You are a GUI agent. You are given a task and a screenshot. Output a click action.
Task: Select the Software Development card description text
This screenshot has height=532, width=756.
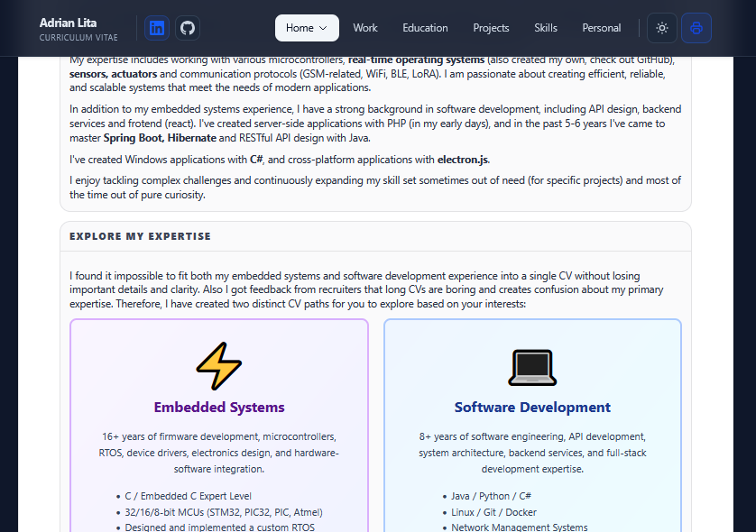click(x=532, y=453)
